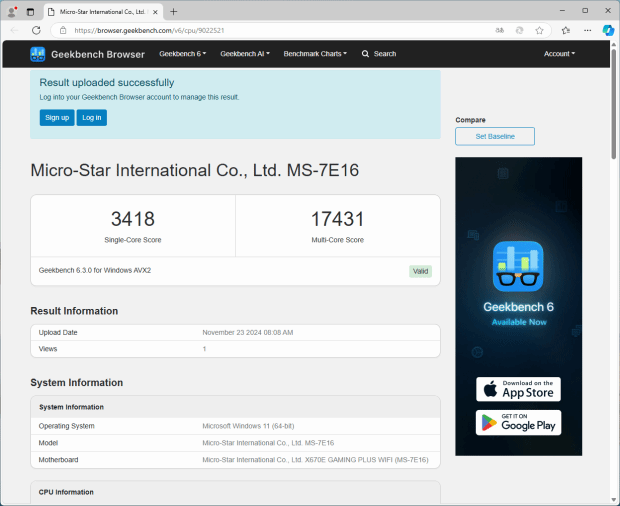Click the browser profile icon
620x506 pixels.
[12, 12]
